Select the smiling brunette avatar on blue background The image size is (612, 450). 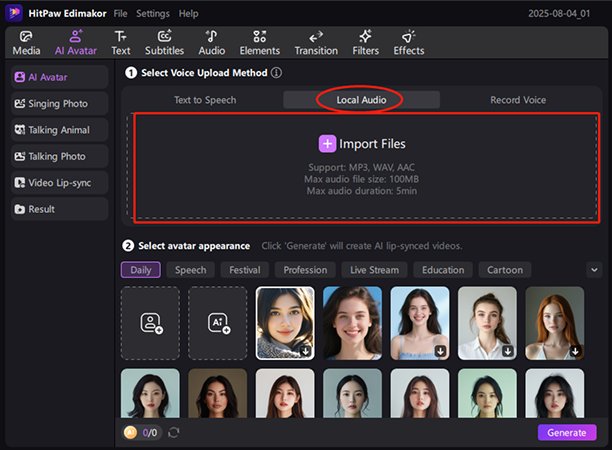point(352,323)
